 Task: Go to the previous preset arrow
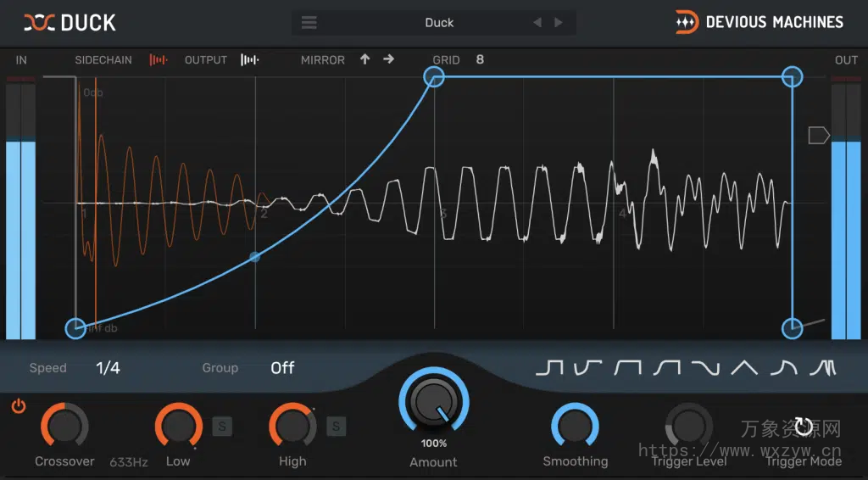click(x=537, y=23)
